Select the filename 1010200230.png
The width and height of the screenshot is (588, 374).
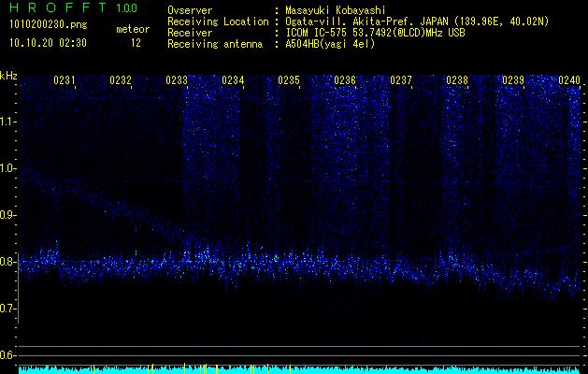pos(49,25)
